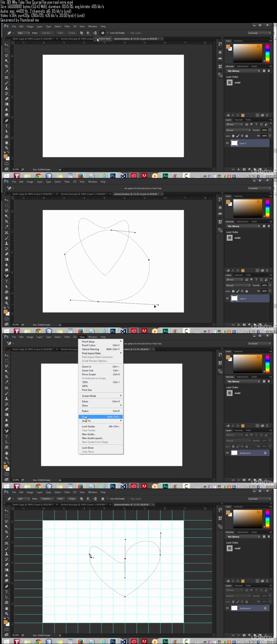Image resolution: width=277 pixels, height=644 pixels.
Task: Open path operations icon in 00:03:02 frame
Action: point(81,33)
